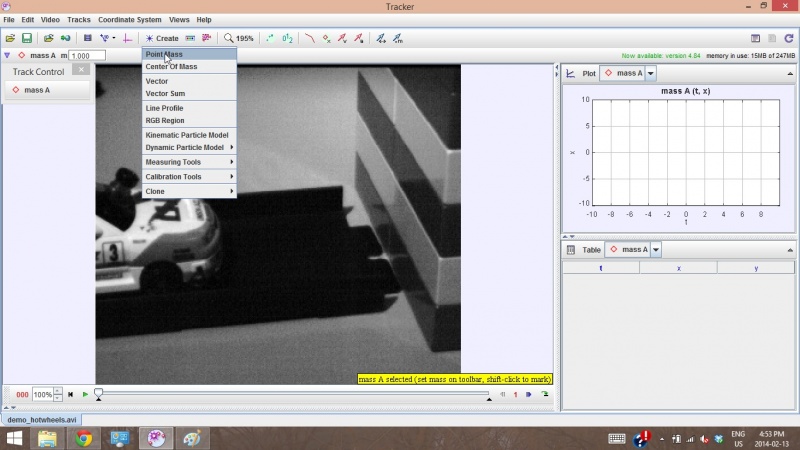Toggle the show positions diamond icon
This screenshot has height=450, width=800.
[327, 38]
